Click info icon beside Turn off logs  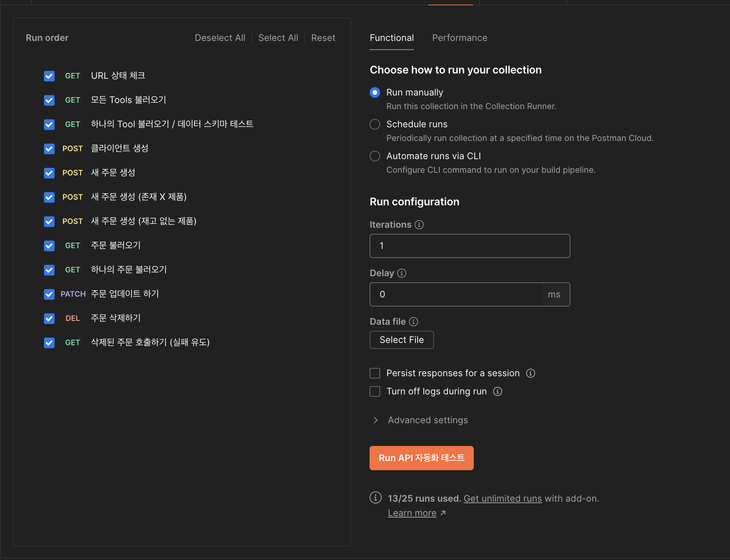point(498,391)
